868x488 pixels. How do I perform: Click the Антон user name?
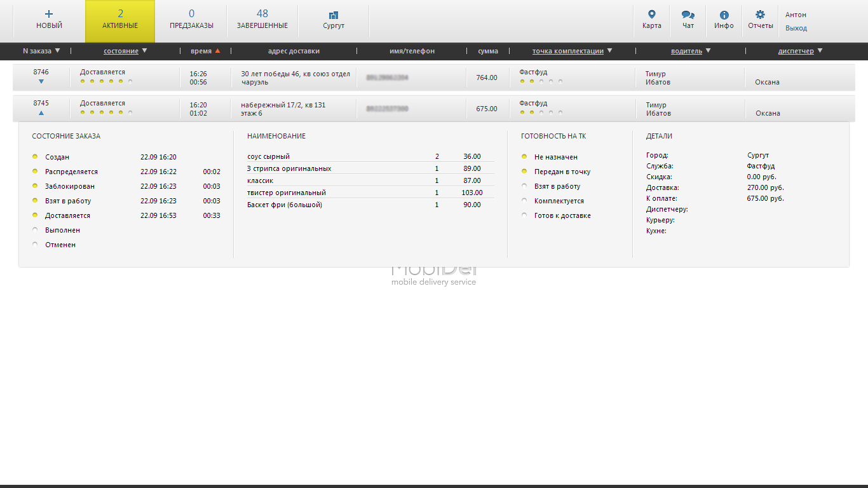pyautogui.click(x=796, y=15)
